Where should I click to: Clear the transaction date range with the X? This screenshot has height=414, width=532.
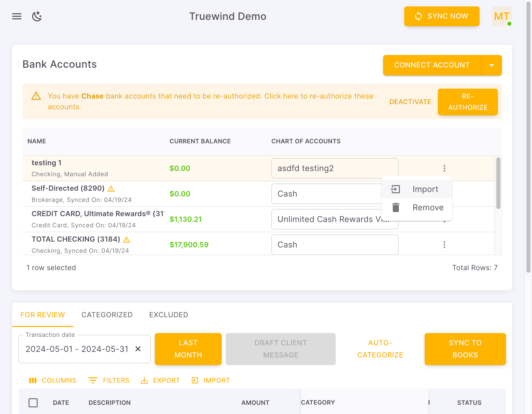click(x=138, y=349)
